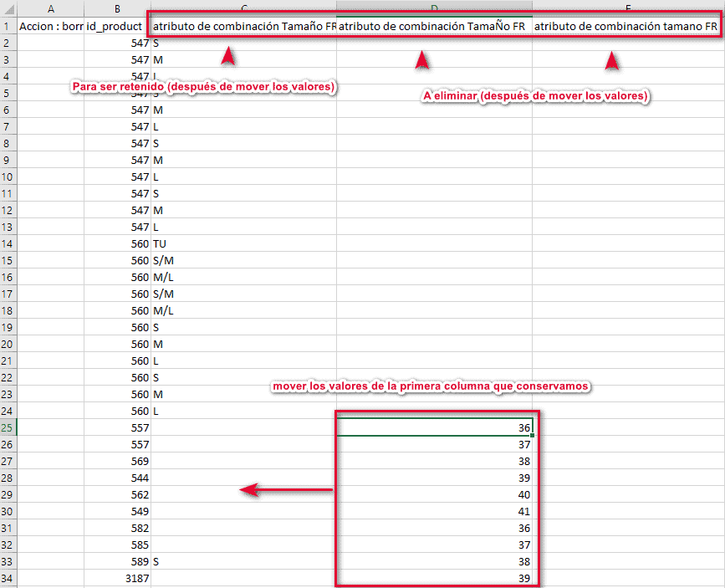The width and height of the screenshot is (725, 588).
Task: Select the 'Accion : borr' header cell
Action: point(50,26)
